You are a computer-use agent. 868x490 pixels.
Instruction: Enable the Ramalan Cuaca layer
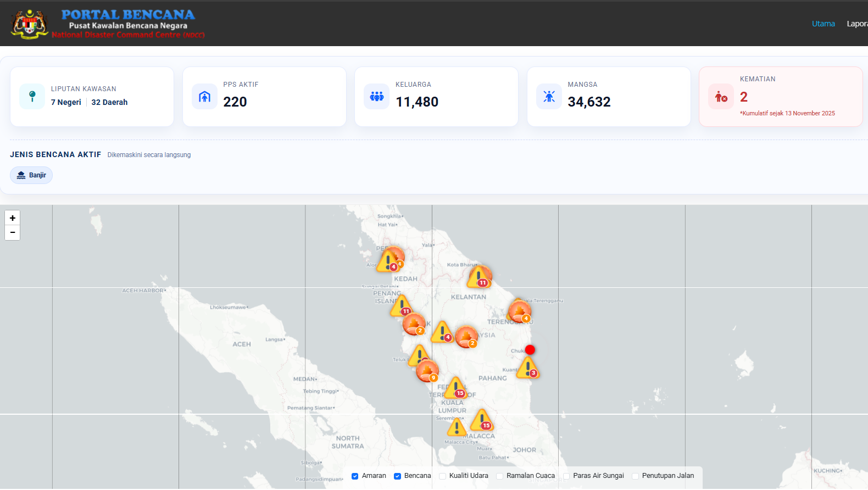499,476
